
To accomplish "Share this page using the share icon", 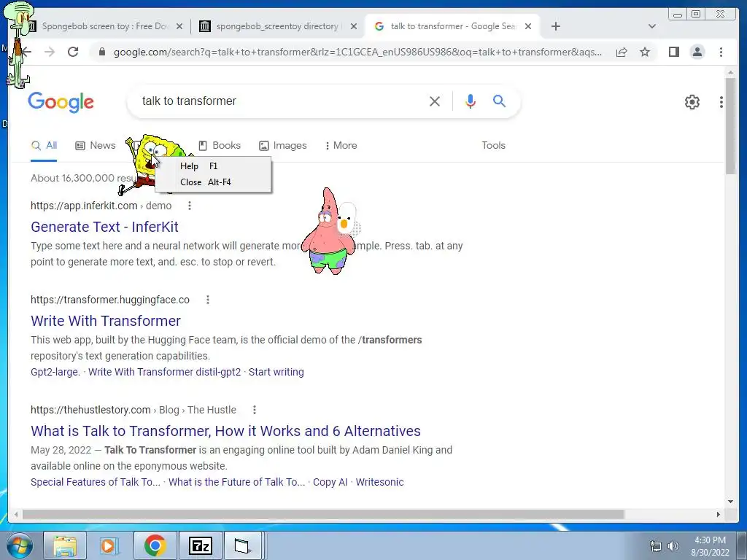I will [622, 52].
